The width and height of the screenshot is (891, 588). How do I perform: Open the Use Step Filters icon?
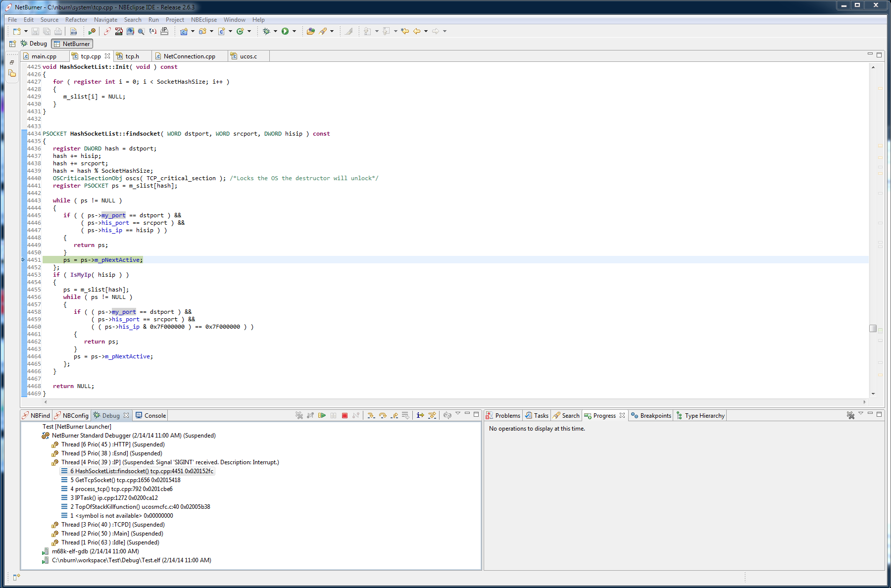[405, 416]
